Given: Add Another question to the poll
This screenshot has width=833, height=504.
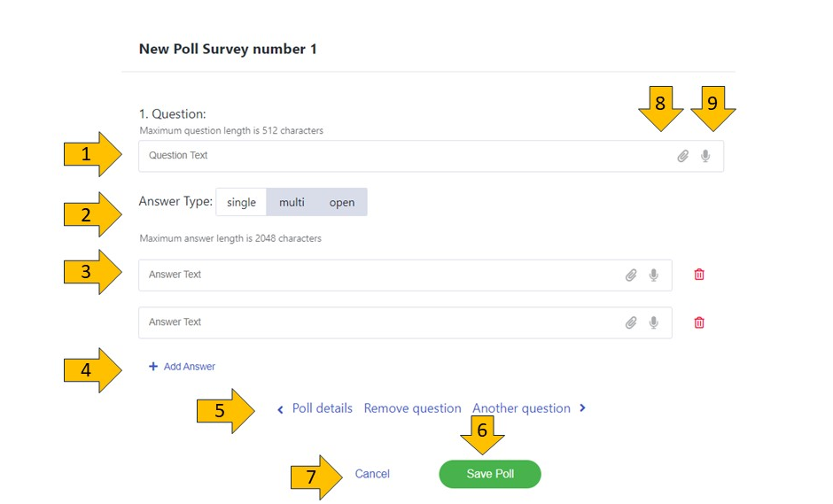Looking at the screenshot, I should pos(521,408).
